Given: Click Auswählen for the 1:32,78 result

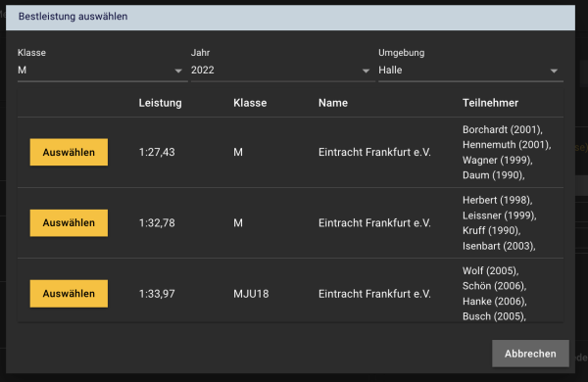Looking at the screenshot, I should point(69,222).
